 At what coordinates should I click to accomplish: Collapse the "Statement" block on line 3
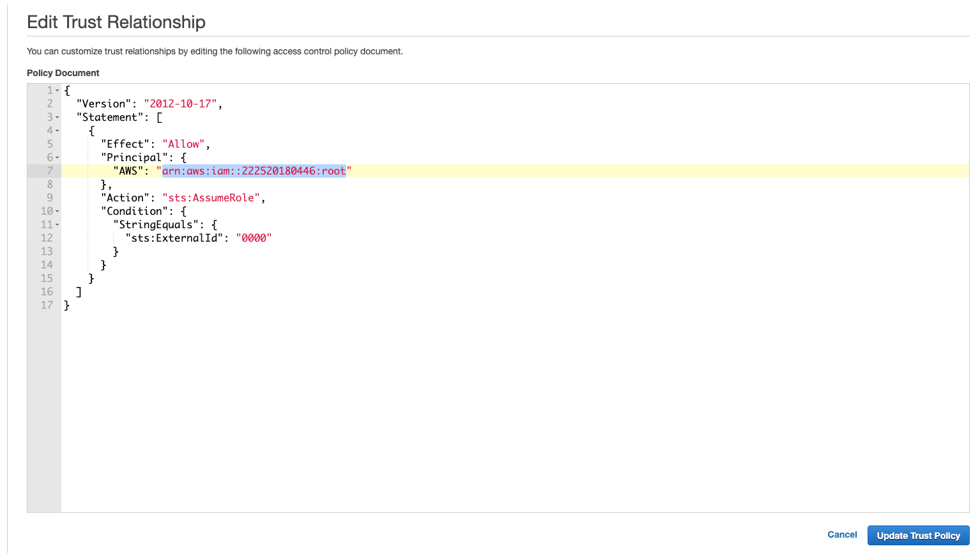(x=57, y=118)
